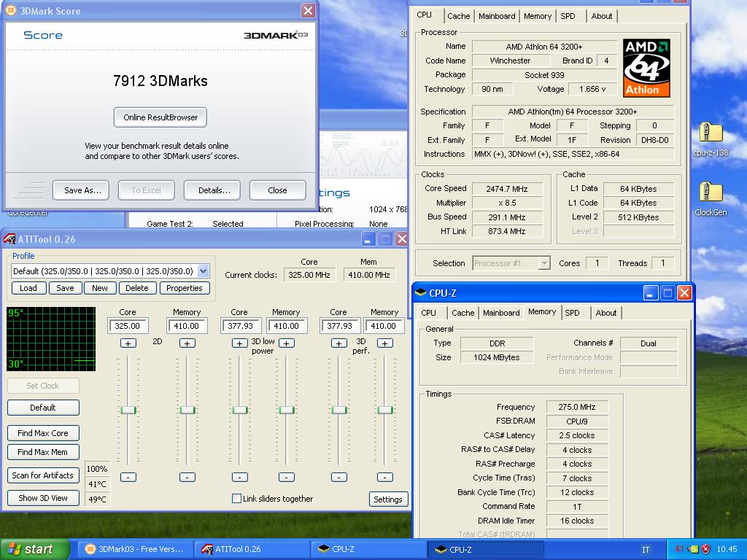Click the 2D Core value field 325.00
The height and width of the screenshot is (560, 747).
coord(128,326)
